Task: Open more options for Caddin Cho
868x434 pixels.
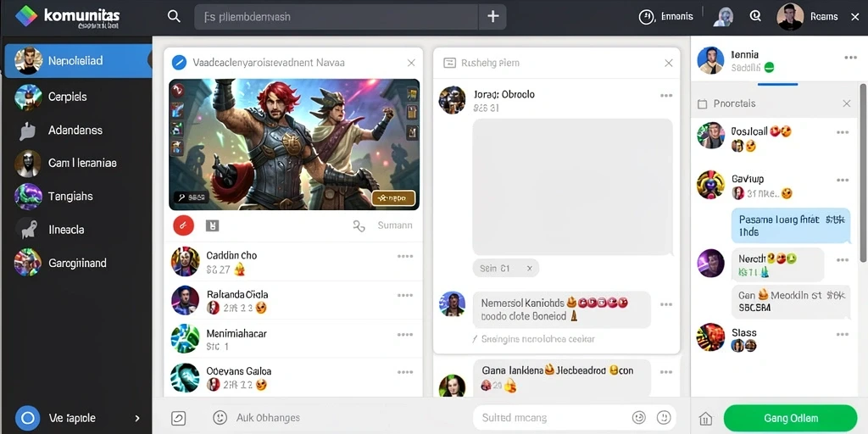Action: (405, 256)
